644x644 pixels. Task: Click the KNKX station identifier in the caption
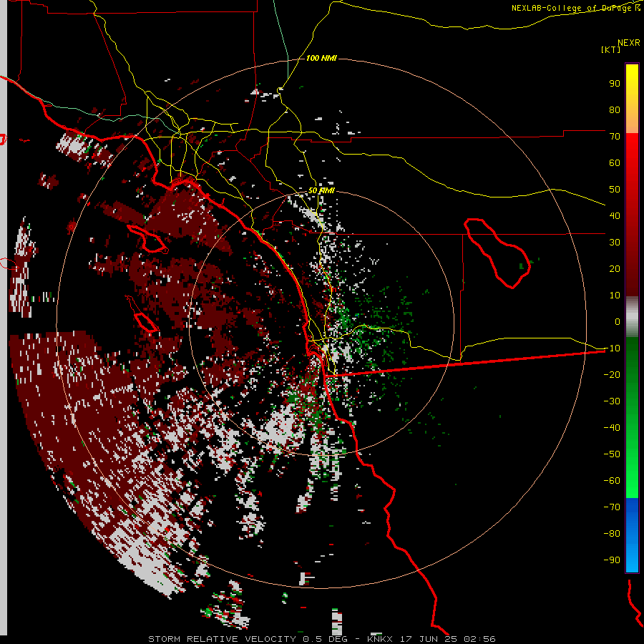tap(380, 639)
